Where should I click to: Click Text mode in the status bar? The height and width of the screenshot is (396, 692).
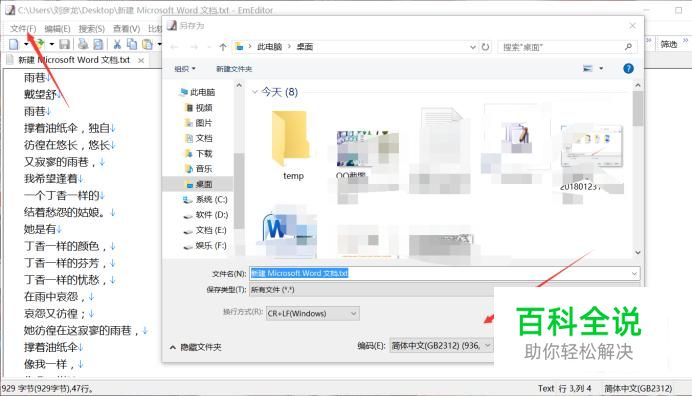546,388
